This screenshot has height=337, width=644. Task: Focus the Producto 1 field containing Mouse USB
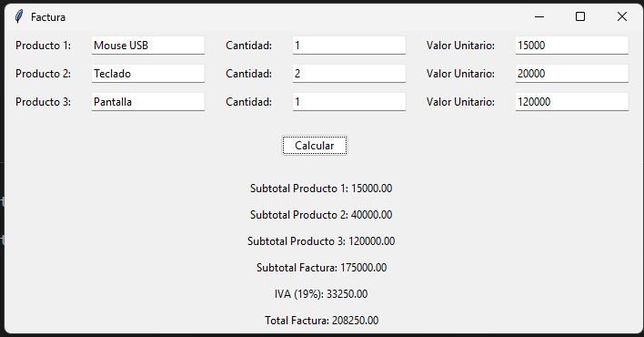(148, 46)
